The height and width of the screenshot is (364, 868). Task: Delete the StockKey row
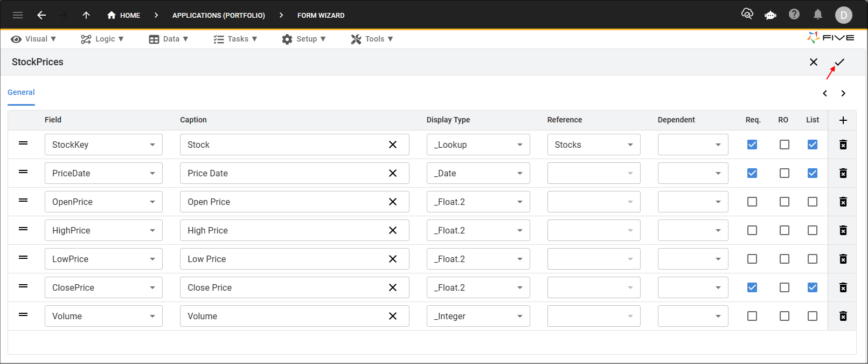pos(843,145)
